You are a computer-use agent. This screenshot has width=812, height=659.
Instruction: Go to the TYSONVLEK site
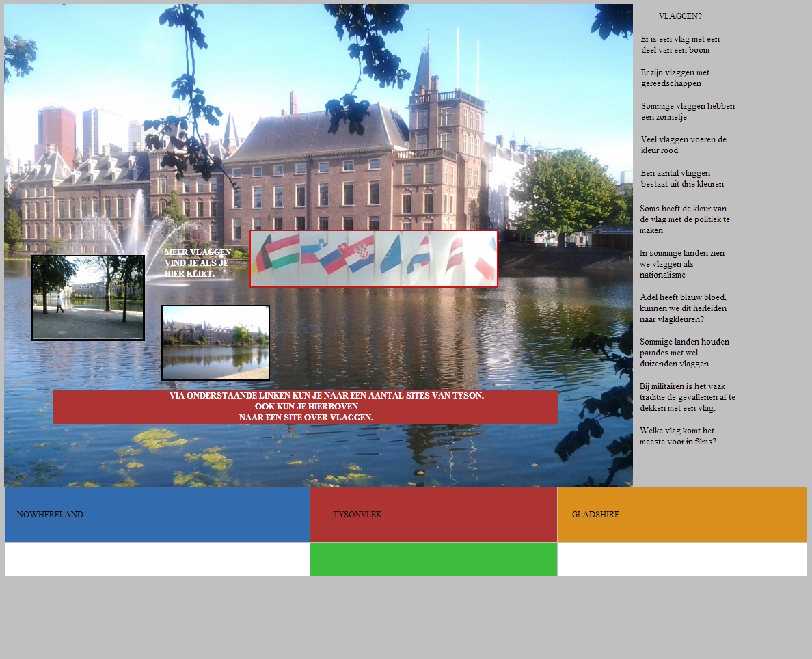[357, 515]
